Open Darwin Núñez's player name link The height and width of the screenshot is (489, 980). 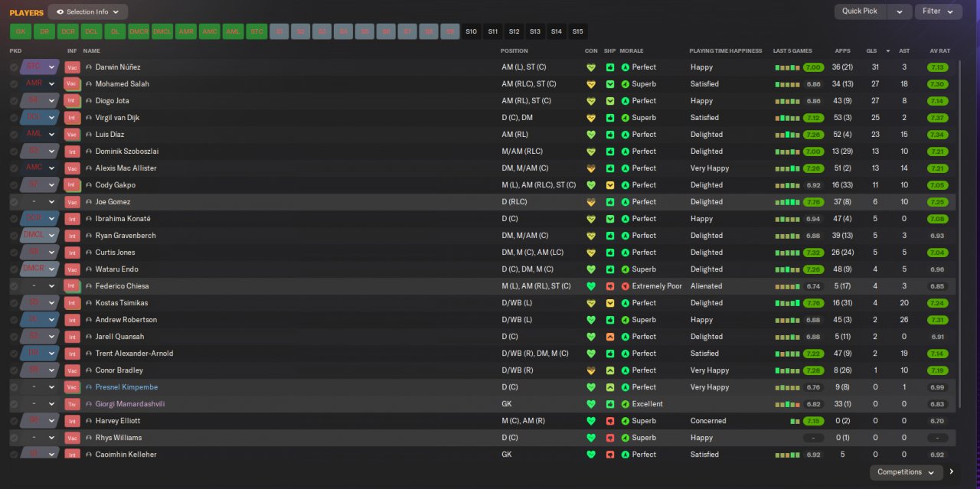point(118,67)
